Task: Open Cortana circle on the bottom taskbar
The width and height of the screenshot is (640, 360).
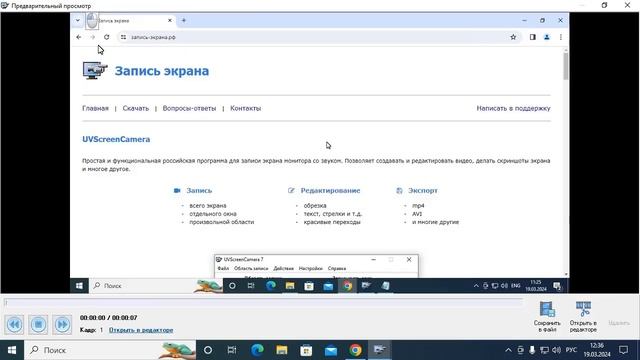Action: 208,350
